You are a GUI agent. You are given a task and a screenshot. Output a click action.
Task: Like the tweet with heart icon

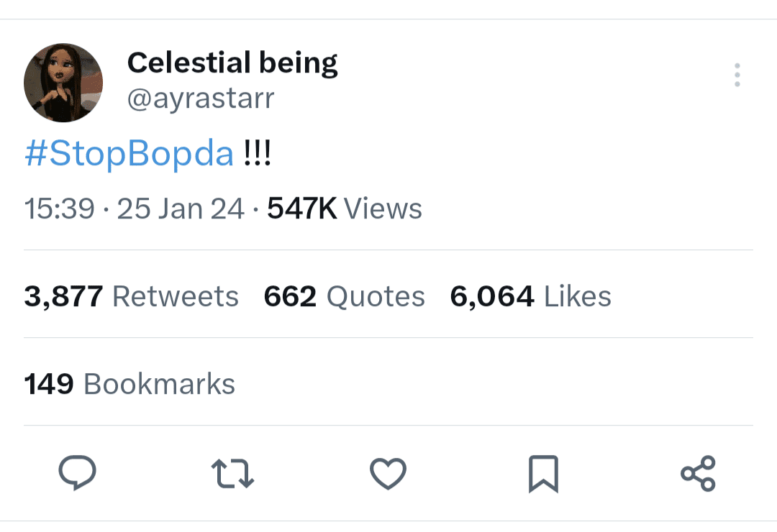point(388,474)
